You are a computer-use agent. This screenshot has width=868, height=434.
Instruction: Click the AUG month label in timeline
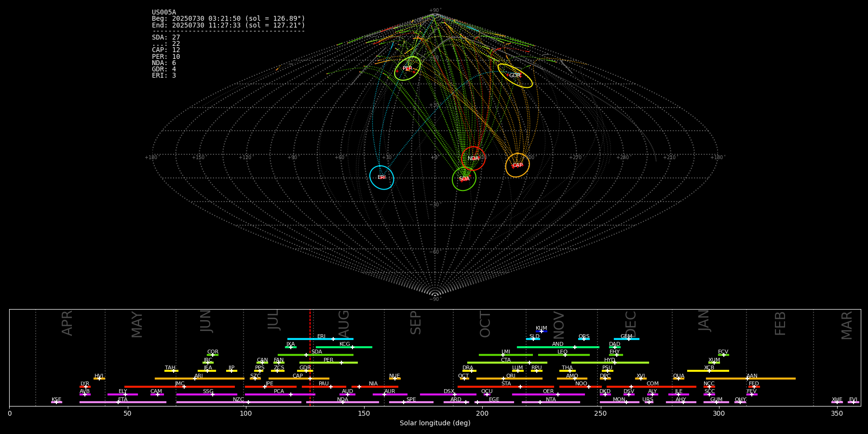344,324
